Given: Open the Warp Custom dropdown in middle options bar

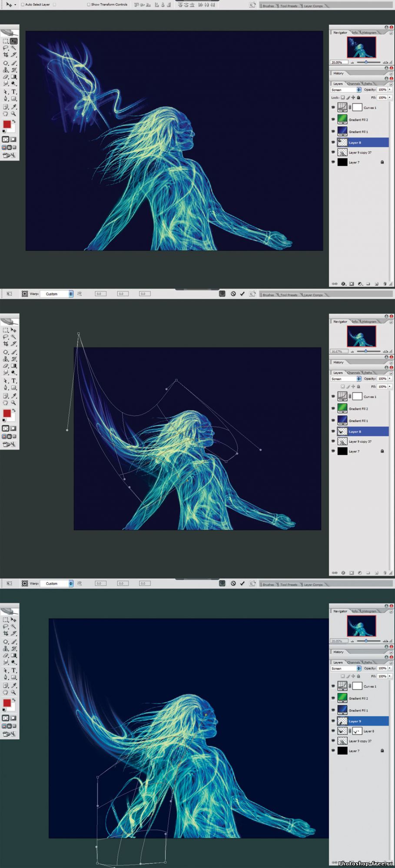Looking at the screenshot, I should (70, 294).
